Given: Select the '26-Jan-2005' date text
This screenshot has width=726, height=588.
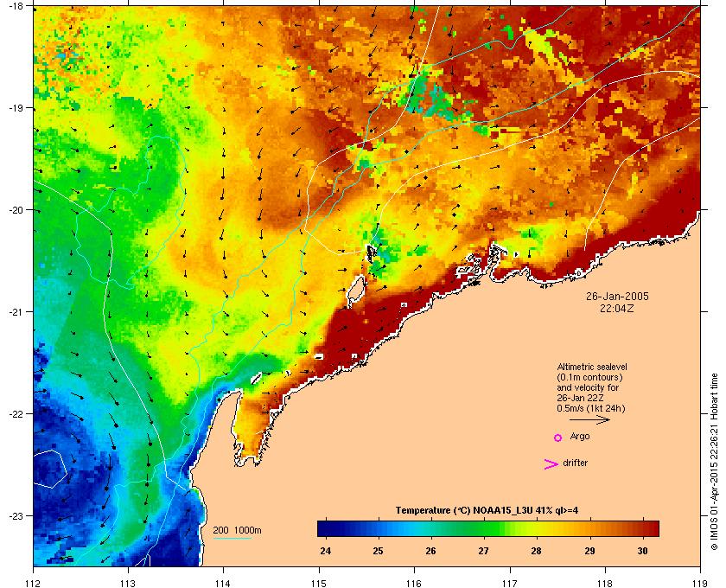Looking at the screenshot, I should 617,296.
